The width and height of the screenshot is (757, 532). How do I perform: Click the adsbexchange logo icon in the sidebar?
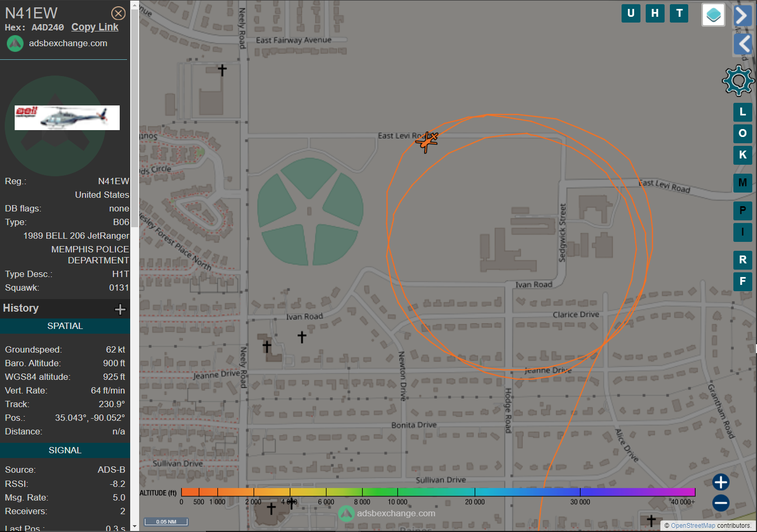pyautogui.click(x=15, y=44)
